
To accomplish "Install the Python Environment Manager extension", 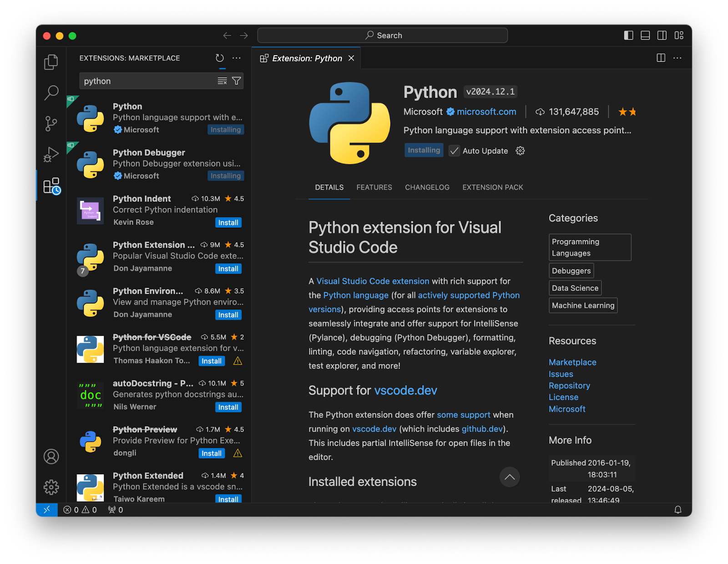I will 228,315.
